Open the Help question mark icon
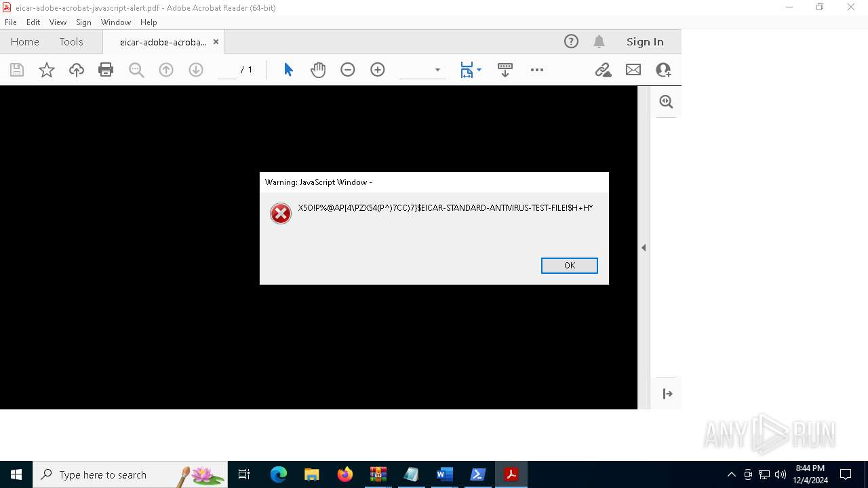The image size is (868, 488). pyautogui.click(x=571, y=41)
